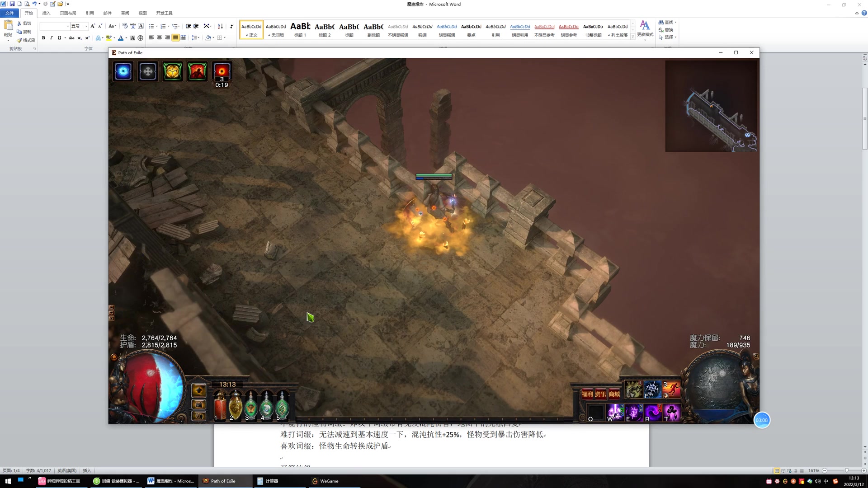Click the Increase Indent icon

click(x=196, y=26)
